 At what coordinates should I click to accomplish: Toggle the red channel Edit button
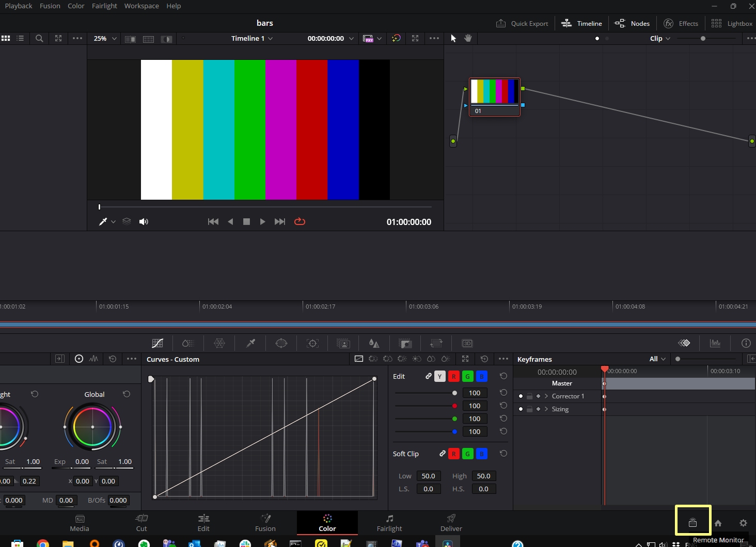453,376
